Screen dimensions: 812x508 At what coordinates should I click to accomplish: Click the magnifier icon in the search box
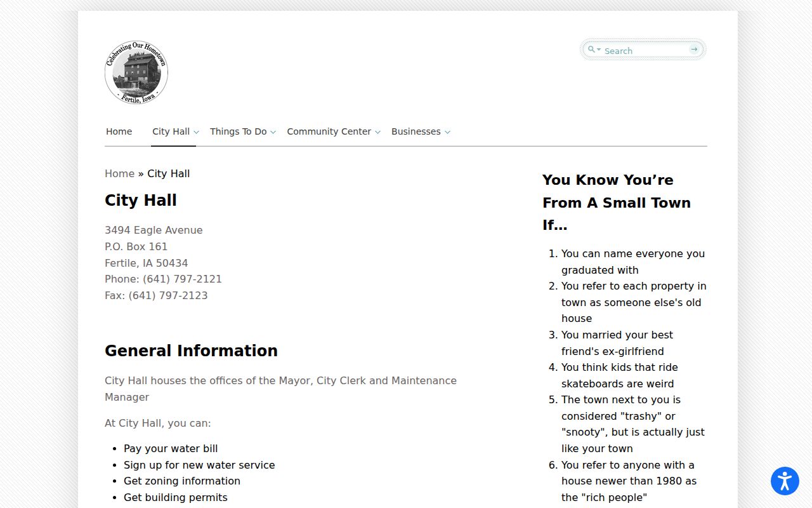(x=592, y=50)
